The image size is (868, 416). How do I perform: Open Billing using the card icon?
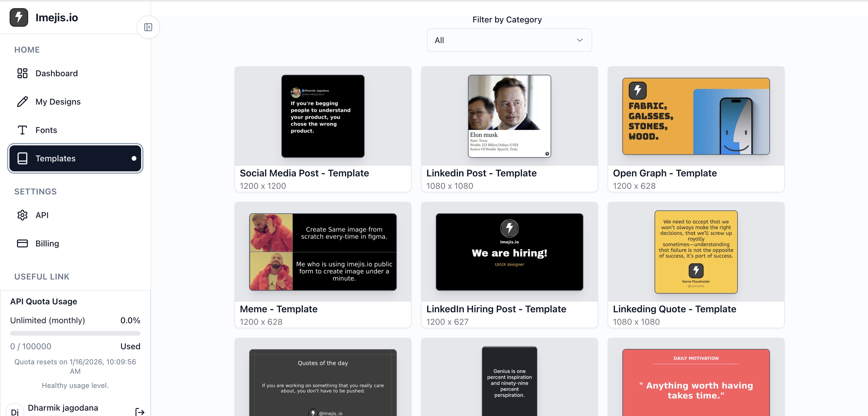[x=22, y=243]
